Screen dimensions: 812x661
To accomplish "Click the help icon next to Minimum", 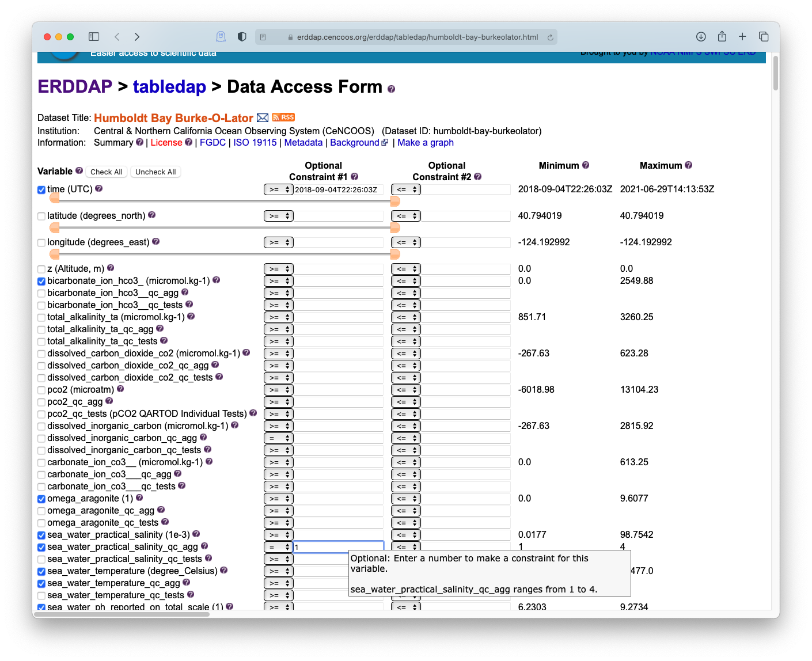I will click(x=586, y=165).
